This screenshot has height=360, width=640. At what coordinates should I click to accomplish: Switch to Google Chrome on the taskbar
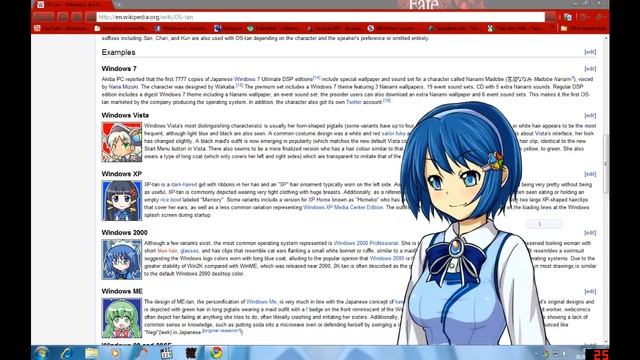tap(216, 353)
